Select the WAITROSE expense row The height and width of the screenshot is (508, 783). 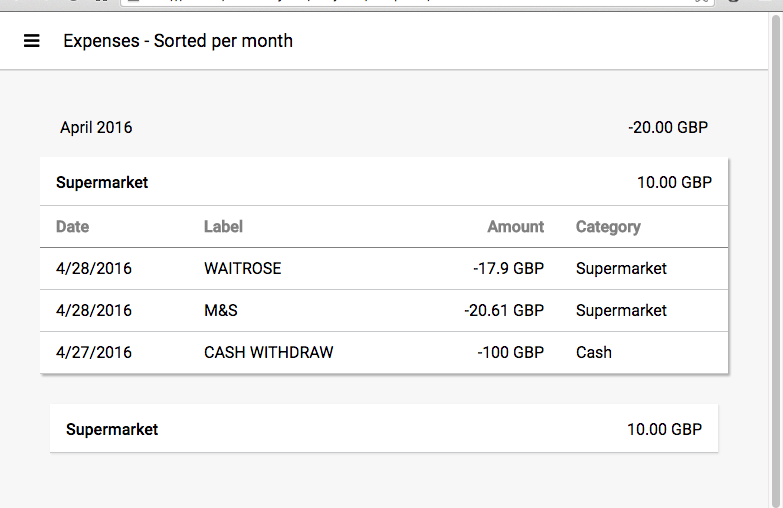tap(384, 269)
